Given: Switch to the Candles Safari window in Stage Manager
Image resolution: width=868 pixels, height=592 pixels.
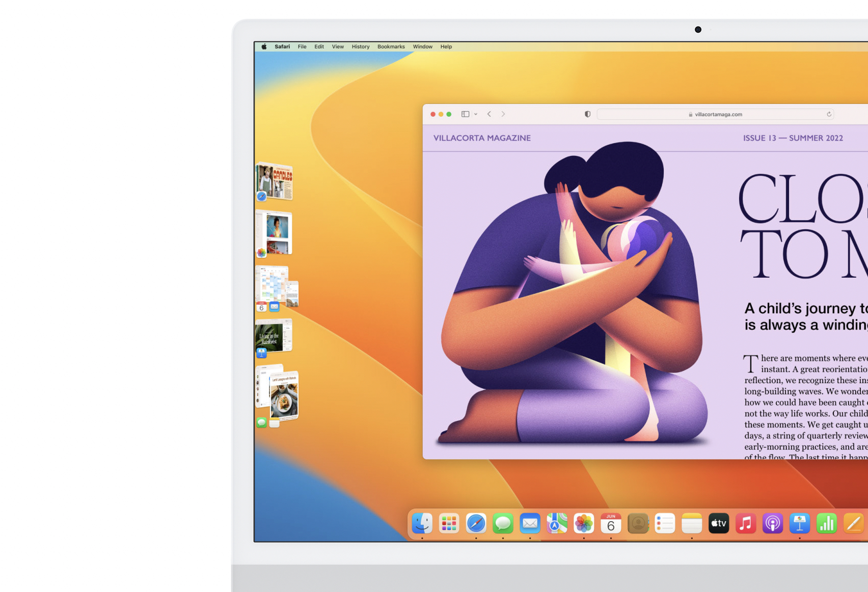Looking at the screenshot, I should (x=275, y=182).
